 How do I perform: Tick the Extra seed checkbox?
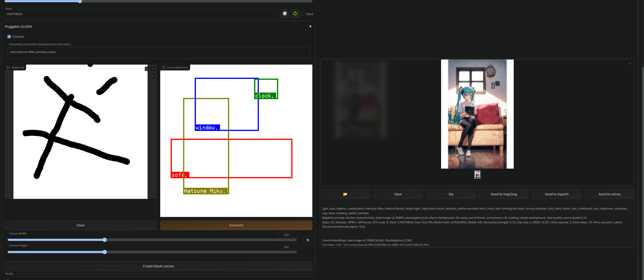(303, 14)
